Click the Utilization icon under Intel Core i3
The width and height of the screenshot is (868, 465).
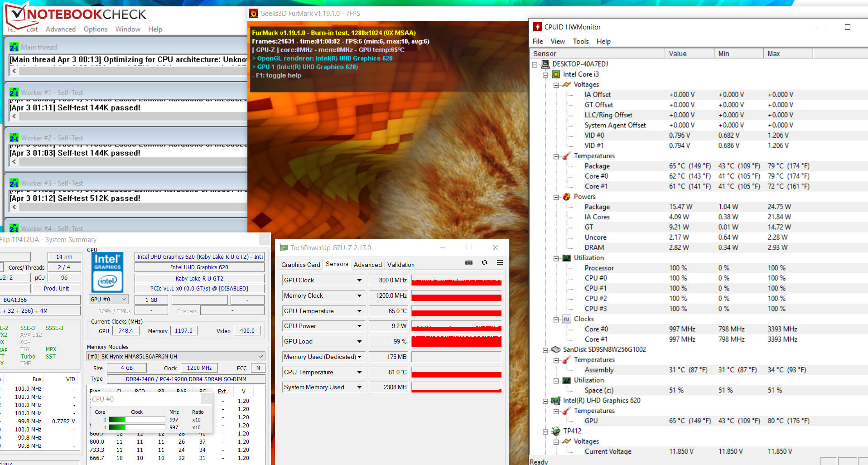(566, 258)
